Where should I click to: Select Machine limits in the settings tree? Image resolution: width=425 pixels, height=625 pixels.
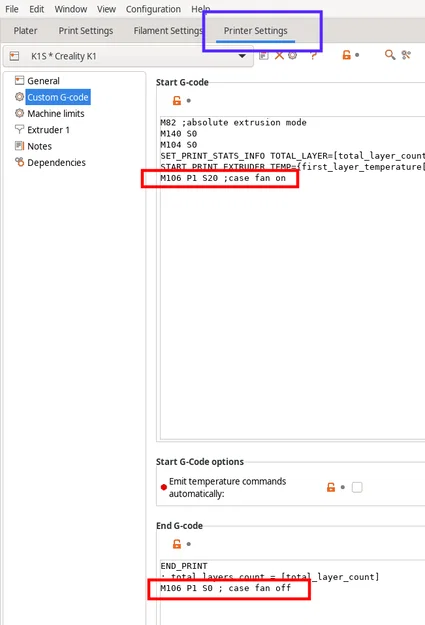(56, 114)
